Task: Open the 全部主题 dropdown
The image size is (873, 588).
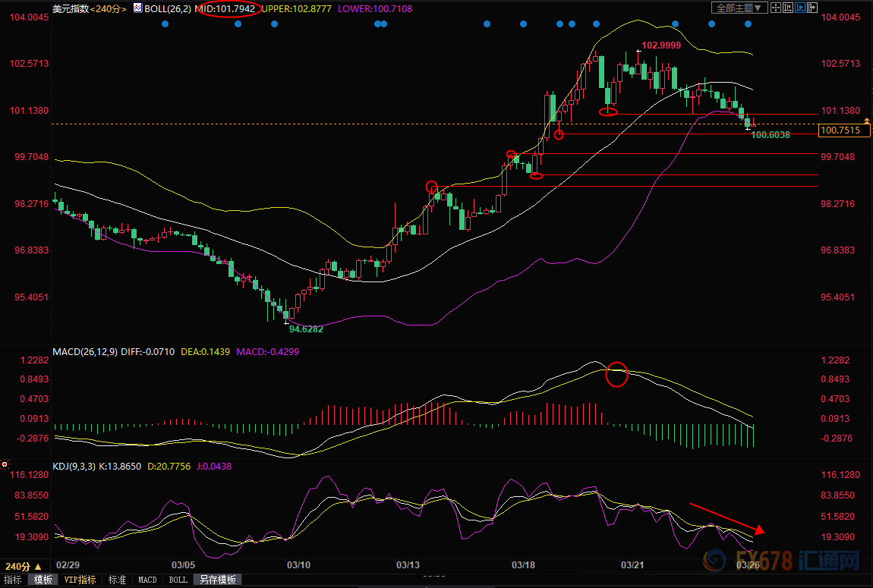Action: click(x=736, y=8)
